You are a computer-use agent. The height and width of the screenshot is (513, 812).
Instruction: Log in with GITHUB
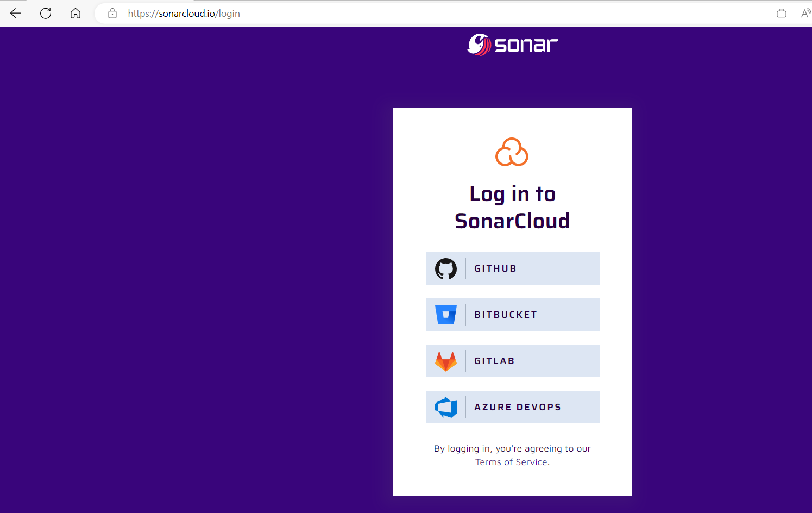point(512,268)
